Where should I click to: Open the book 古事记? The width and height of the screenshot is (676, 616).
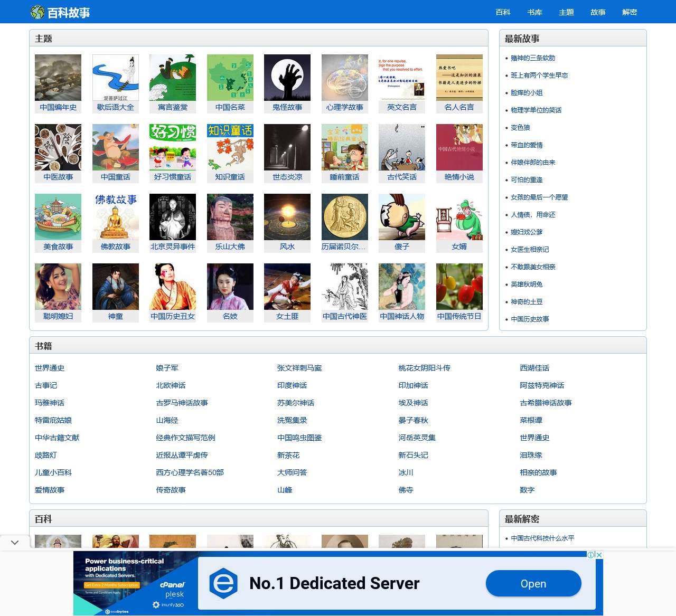click(46, 385)
